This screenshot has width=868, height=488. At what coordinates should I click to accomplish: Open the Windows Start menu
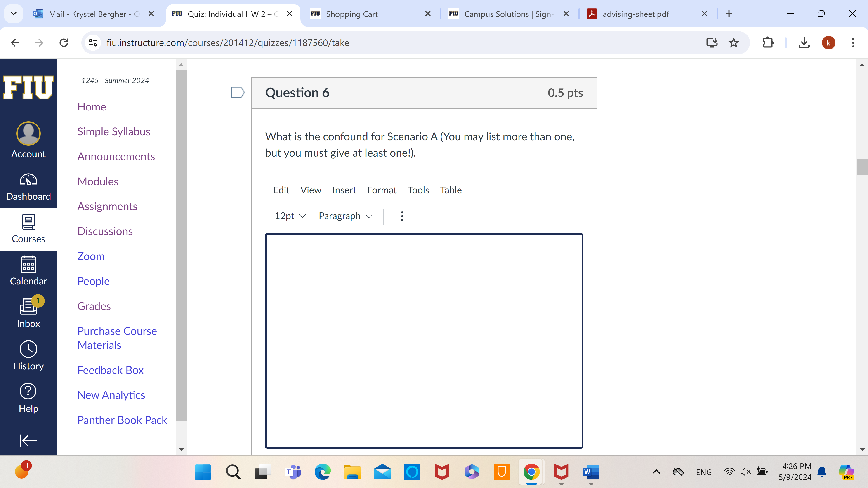point(203,472)
